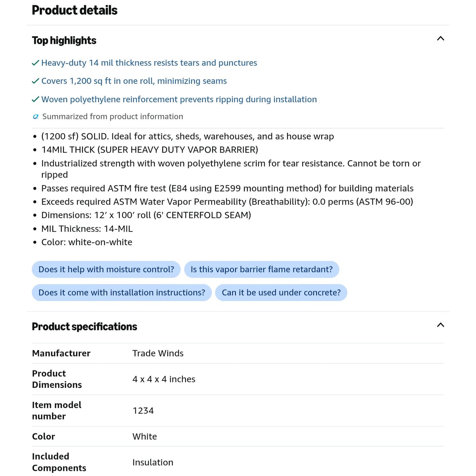Image resolution: width=476 pixels, height=476 pixels.
Task: Click the Product details page heading
Action: [74, 10]
